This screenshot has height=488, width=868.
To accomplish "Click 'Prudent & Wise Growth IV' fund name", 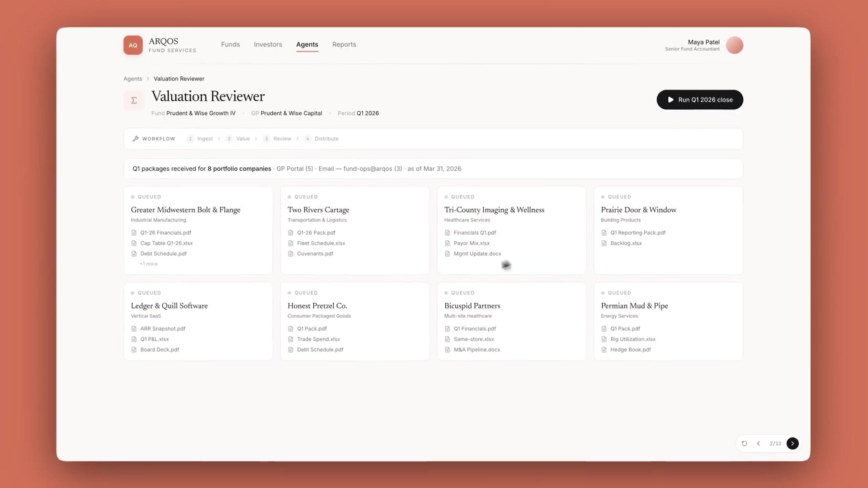I will click(201, 113).
